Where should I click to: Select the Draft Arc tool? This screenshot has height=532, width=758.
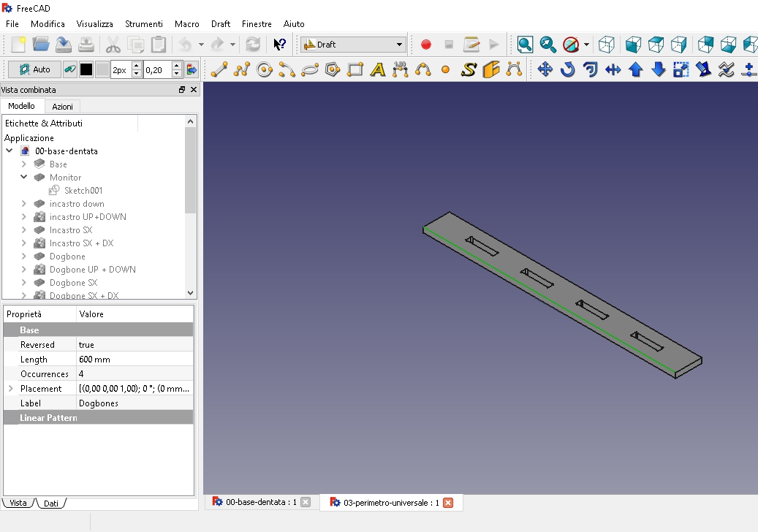click(287, 69)
